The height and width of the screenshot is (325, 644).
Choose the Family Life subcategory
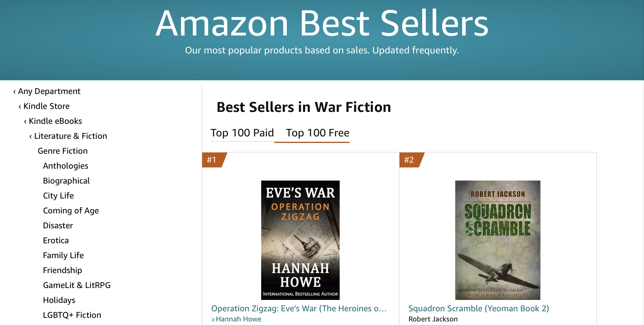(63, 255)
